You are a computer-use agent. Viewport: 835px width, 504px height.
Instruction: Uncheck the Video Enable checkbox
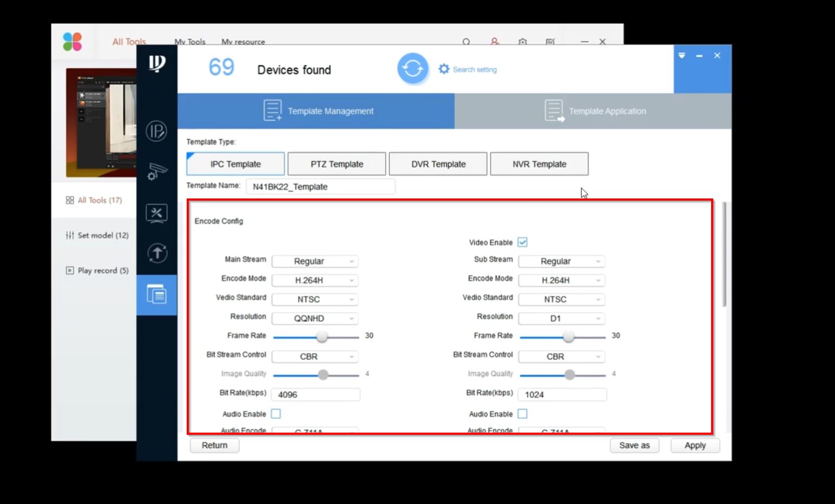tap(522, 242)
